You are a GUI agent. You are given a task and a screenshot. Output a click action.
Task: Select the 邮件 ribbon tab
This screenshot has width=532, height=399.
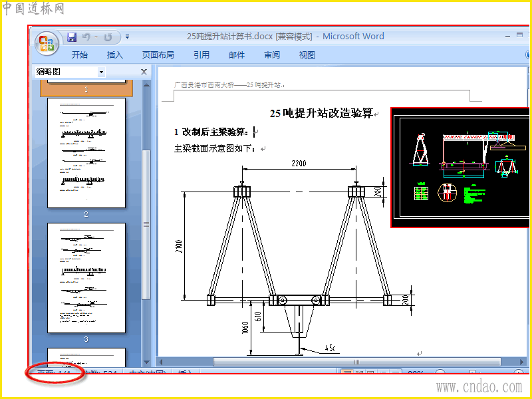click(x=237, y=55)
